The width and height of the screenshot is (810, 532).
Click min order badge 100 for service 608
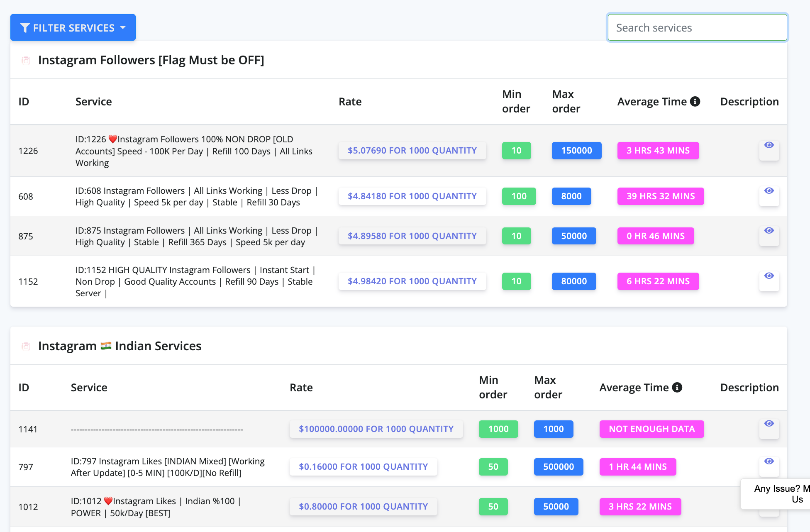519,196
